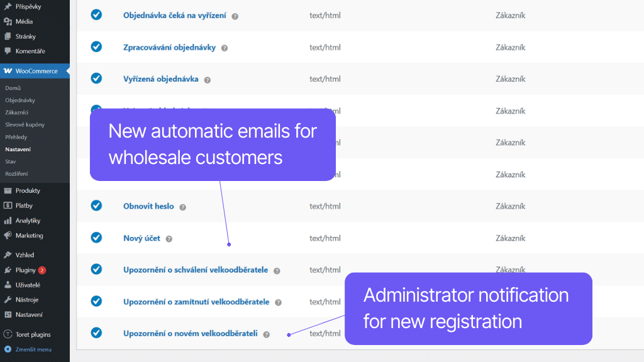
Task: Toggle enabled checkmark for Zpracovávání objednávky
Action: click(96, 47)
